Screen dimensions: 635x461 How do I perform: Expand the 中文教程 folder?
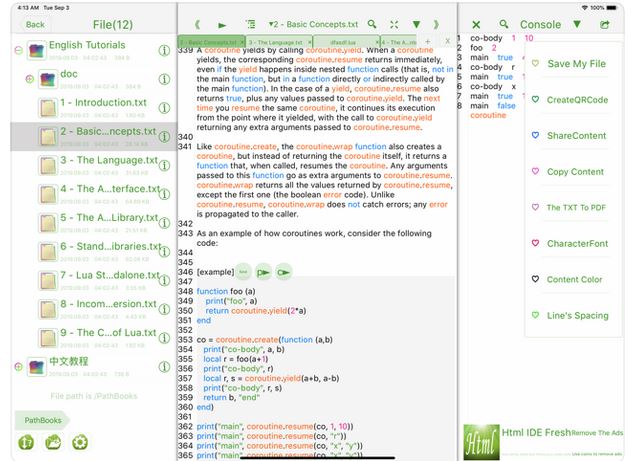click(19, 367)
